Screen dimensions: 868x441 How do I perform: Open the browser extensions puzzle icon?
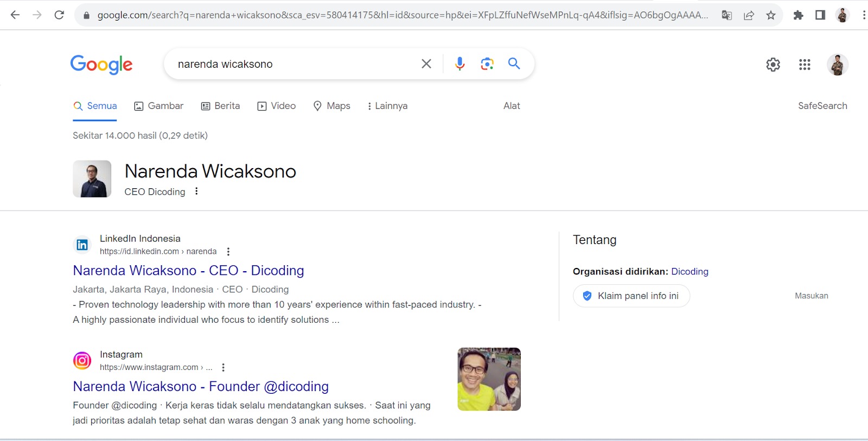(798, 15)
